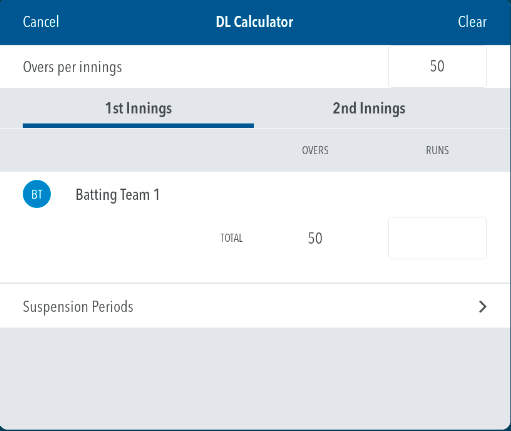The width and height of the screenshot is (511, 431).
Task: Click the TOTAL row label
Action: click(x=231, y=238)
